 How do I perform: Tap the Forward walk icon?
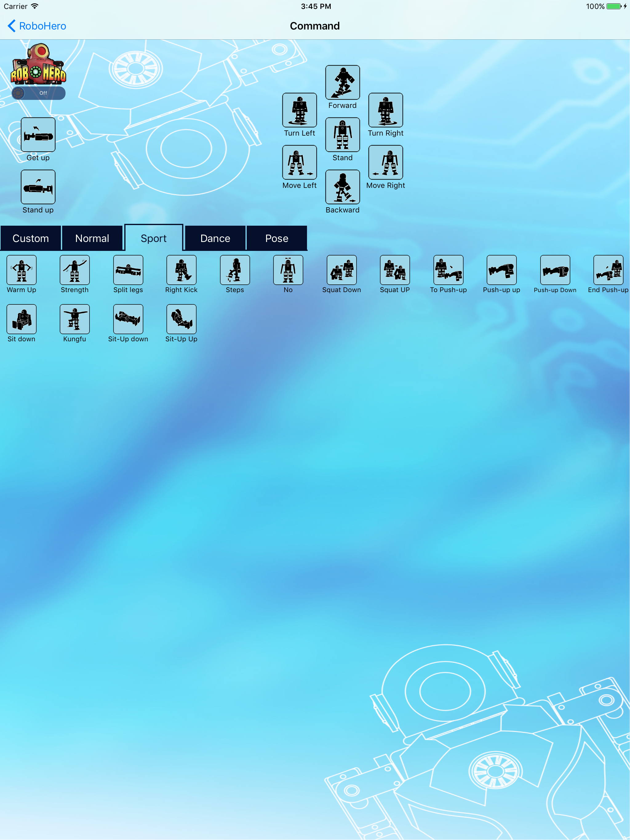342,82
